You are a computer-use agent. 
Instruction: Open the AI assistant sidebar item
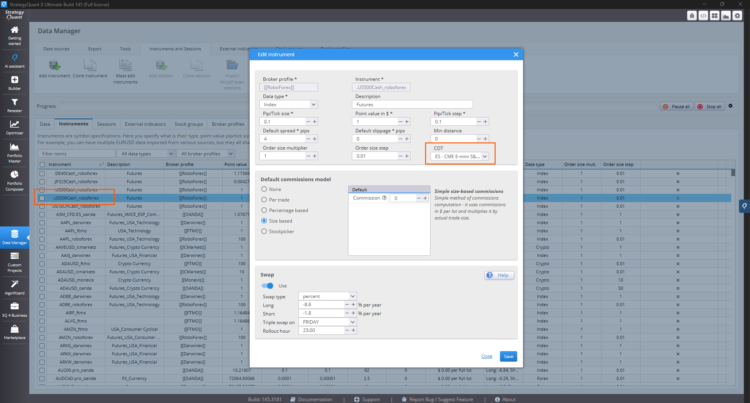coord(14,61)
